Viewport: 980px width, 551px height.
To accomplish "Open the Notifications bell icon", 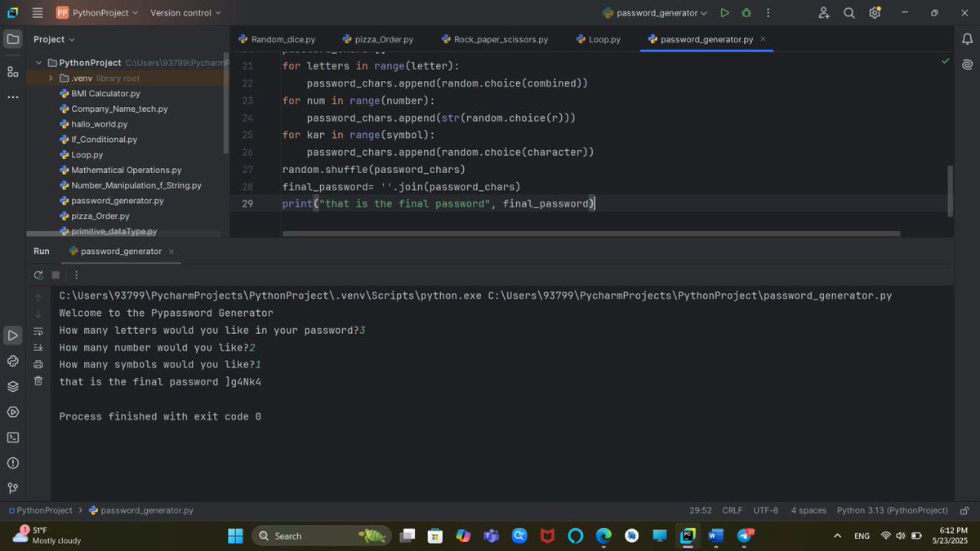I will pyautogui.click(x=967, y=39).
